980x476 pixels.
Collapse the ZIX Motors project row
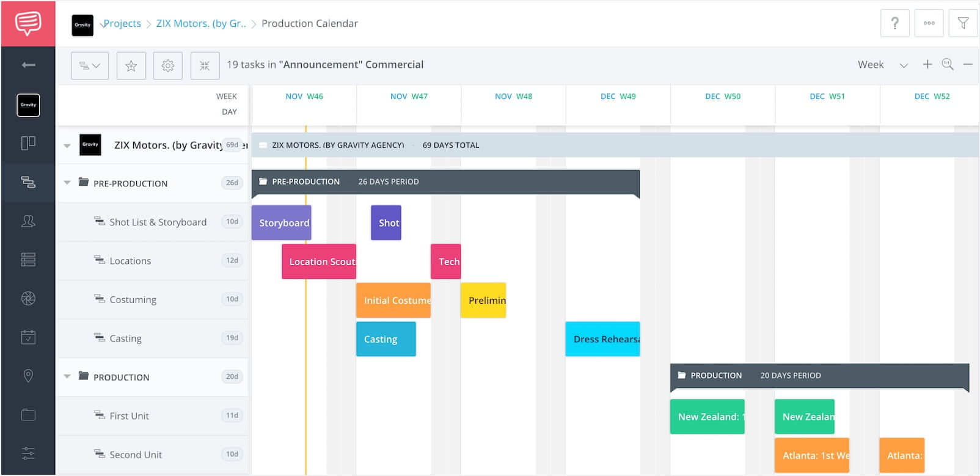(67, 145)
